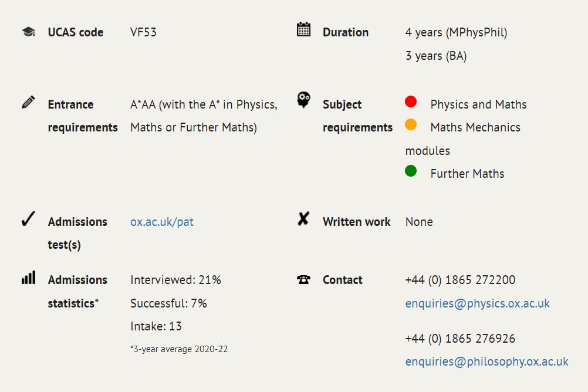Image resolution: width=588 pixels, height=392 pixels.
Task: Click the red dot for Physics and Maths
Action: point(411,102)
